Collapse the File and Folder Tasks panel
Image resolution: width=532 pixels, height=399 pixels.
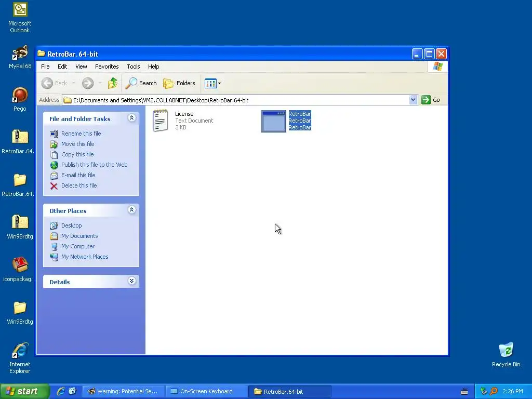coord(131,118)
